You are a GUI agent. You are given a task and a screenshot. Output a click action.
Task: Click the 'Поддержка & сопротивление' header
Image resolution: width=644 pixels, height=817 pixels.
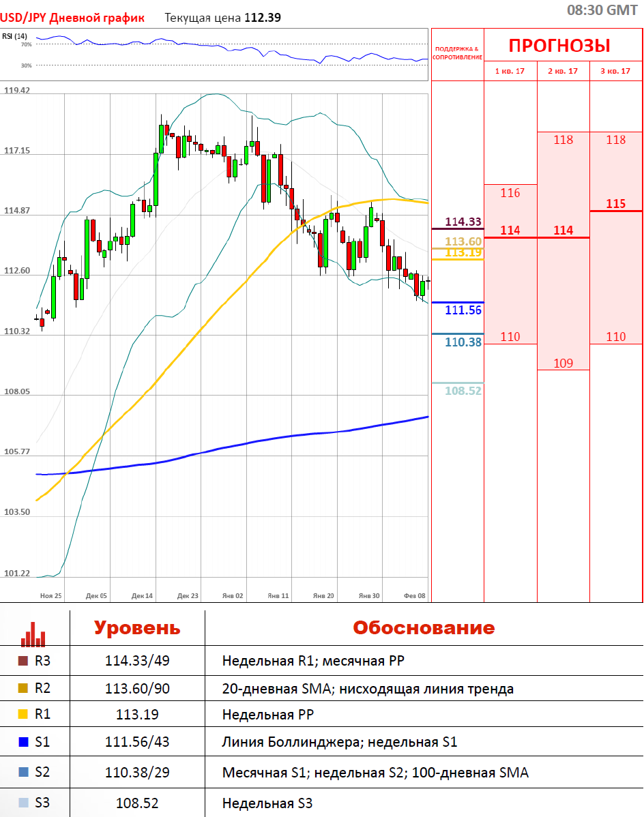[x=458, y=53]
